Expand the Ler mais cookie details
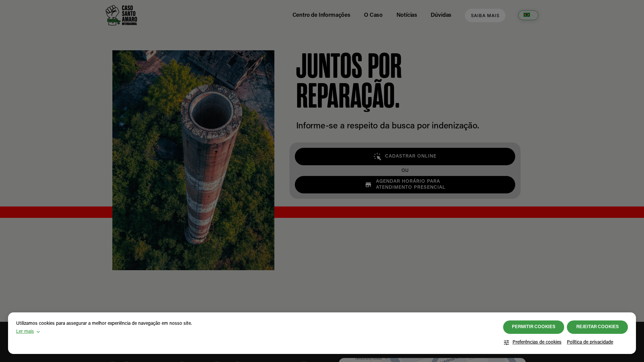 (28, 331)
